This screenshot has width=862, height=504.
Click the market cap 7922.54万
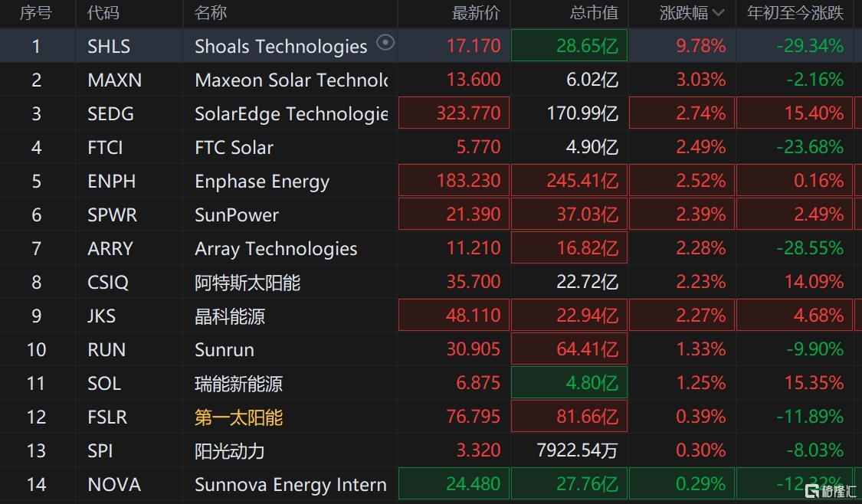[x=577, y=450]
